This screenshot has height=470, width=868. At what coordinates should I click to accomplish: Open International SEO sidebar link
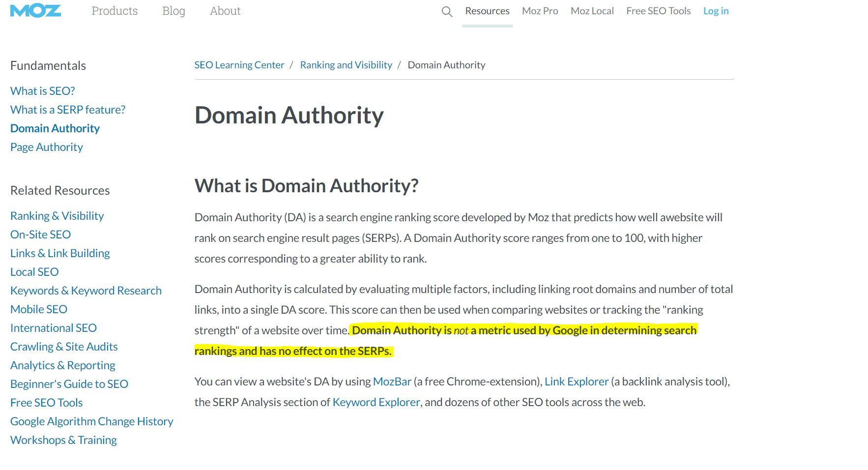coord(54,328)
